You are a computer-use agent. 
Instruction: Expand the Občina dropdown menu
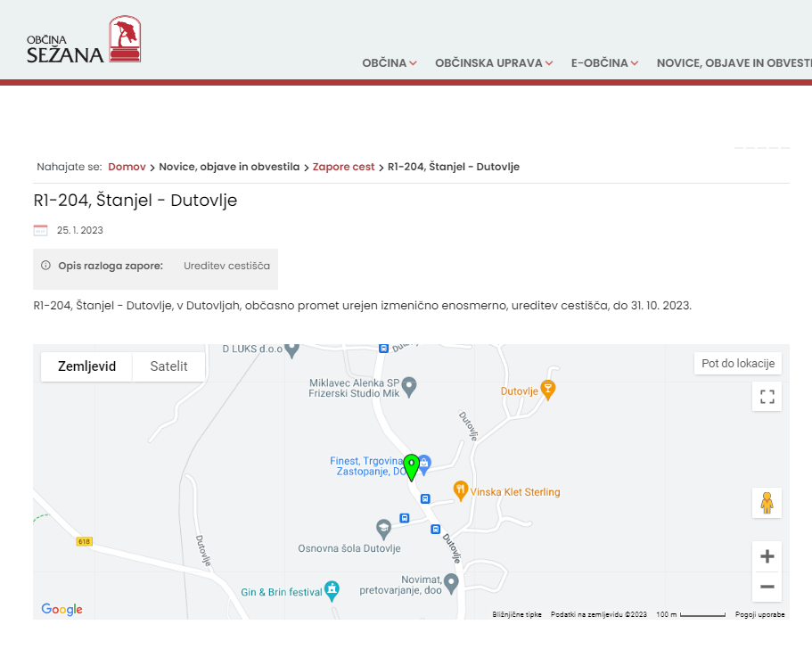tap(390, 63)
